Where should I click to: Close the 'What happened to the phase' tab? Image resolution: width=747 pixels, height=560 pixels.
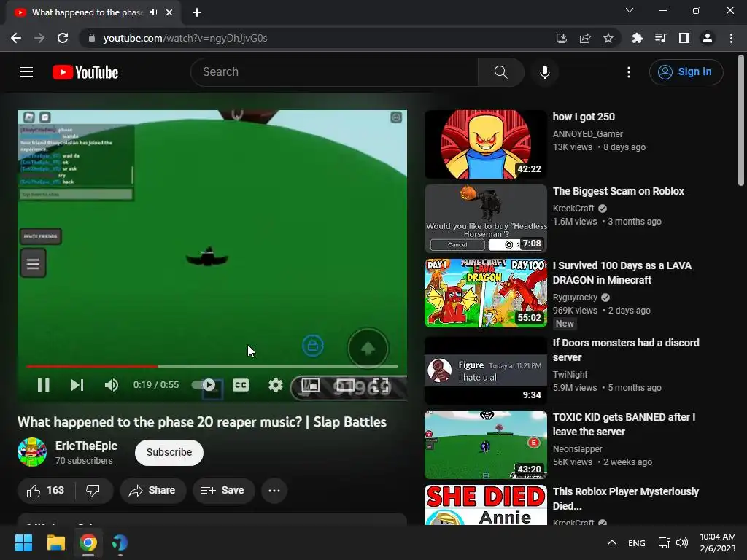pyautogui.click(x=169, y=12)
